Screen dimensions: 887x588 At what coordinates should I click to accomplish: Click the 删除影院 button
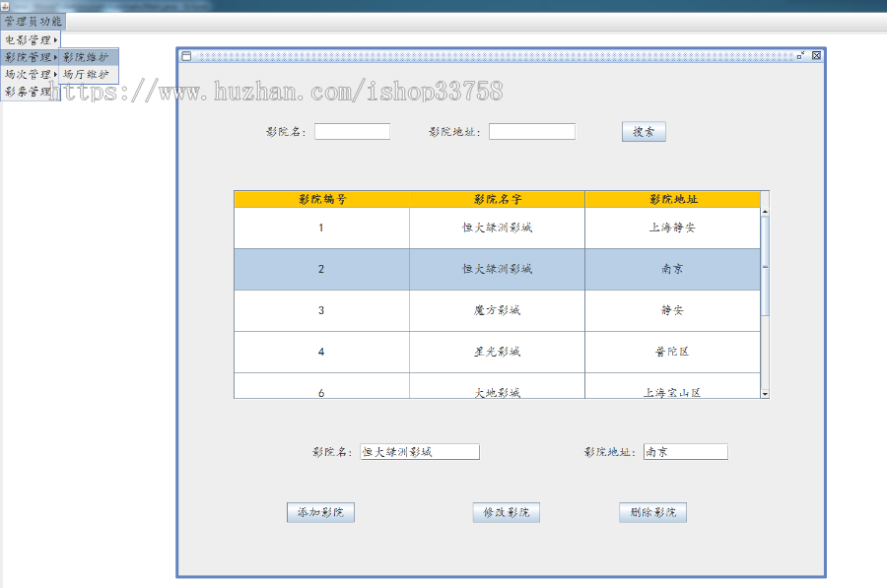652,512
